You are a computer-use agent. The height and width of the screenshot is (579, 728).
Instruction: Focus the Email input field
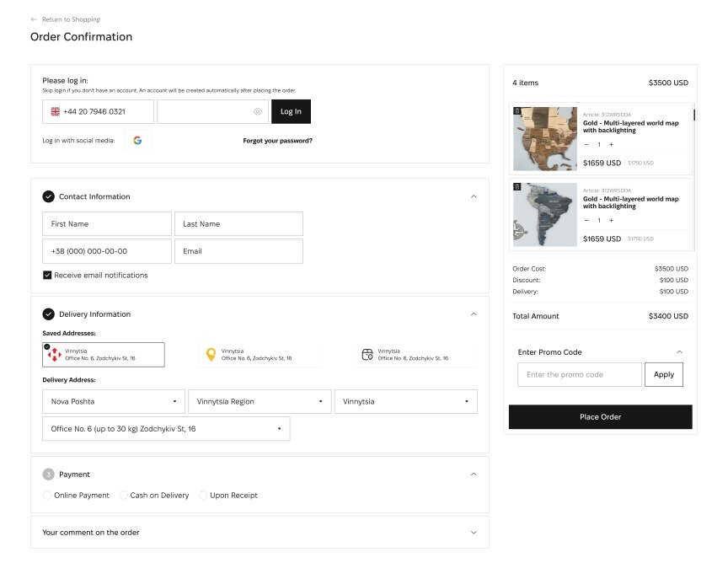click(238, 251)
